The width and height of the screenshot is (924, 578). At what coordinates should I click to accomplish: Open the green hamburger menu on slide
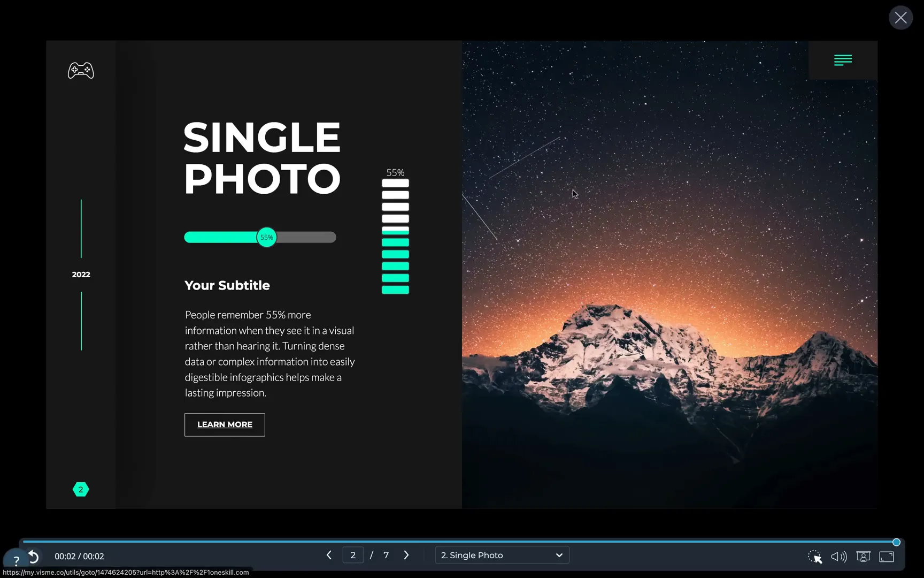843,60
